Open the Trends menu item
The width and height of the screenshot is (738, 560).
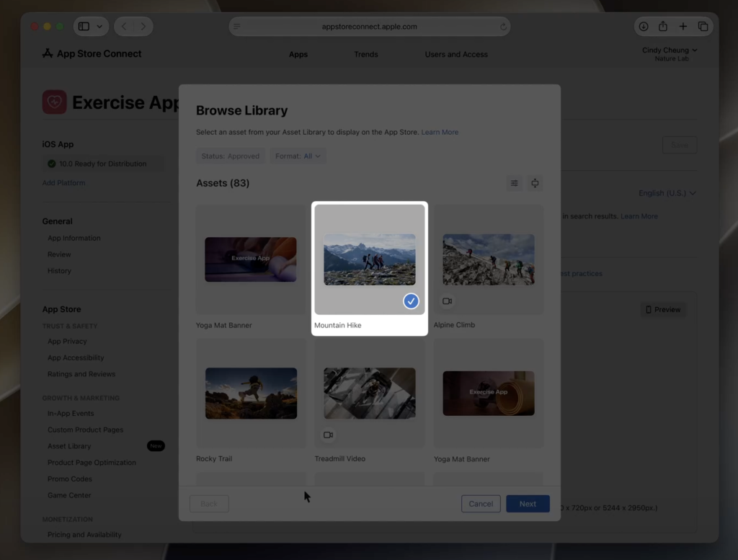click(x=365, y=54)
